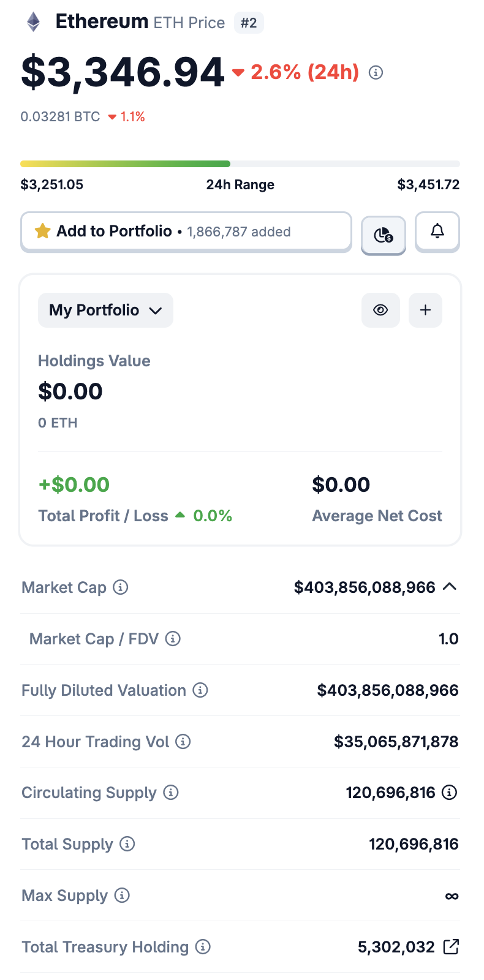Click the Fully Diluted Valuation info icon

pos(200,690)
